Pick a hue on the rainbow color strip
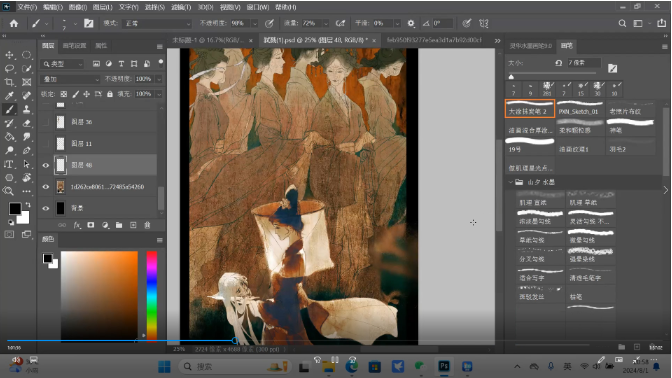Image resolution: width=672 pixels, height=378 pixels. 152,296
